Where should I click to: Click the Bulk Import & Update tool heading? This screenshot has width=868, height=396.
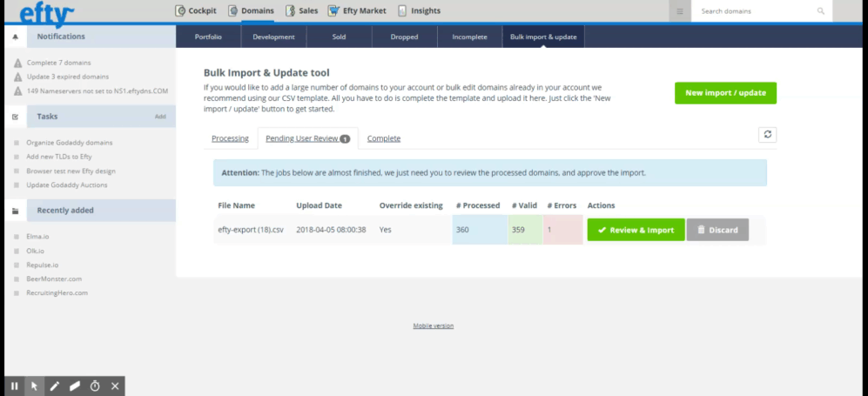(x=266, y=72)
